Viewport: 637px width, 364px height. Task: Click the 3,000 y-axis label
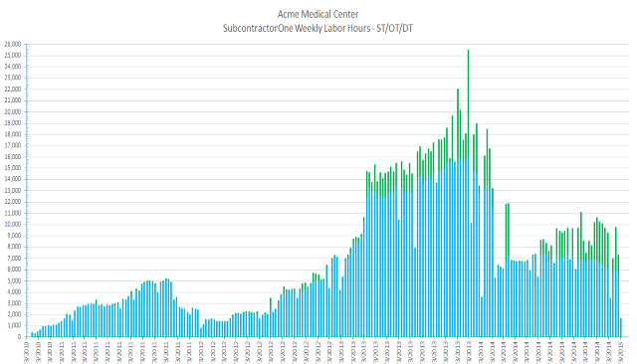[14, 303]
